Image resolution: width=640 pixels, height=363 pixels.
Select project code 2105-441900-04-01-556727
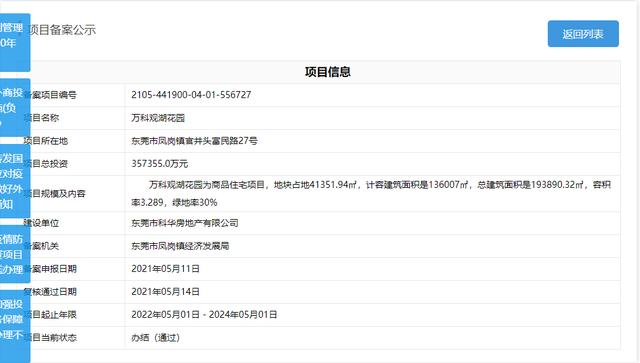[x=191, y=95]
